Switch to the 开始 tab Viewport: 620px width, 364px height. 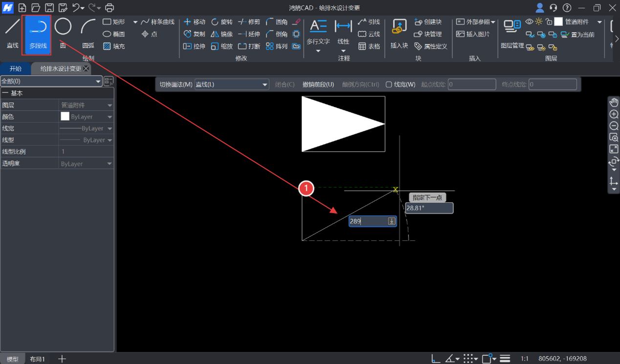click(x=16, y=68)
